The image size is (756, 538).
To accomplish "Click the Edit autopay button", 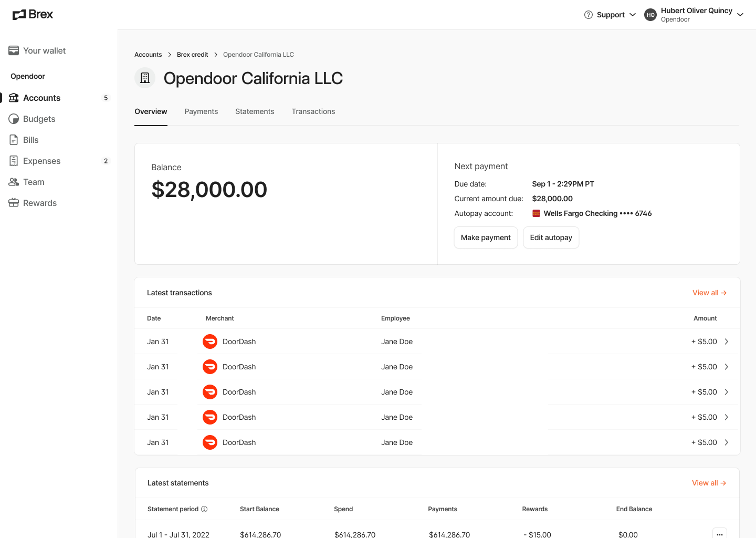I will click(x=551, y=237).
